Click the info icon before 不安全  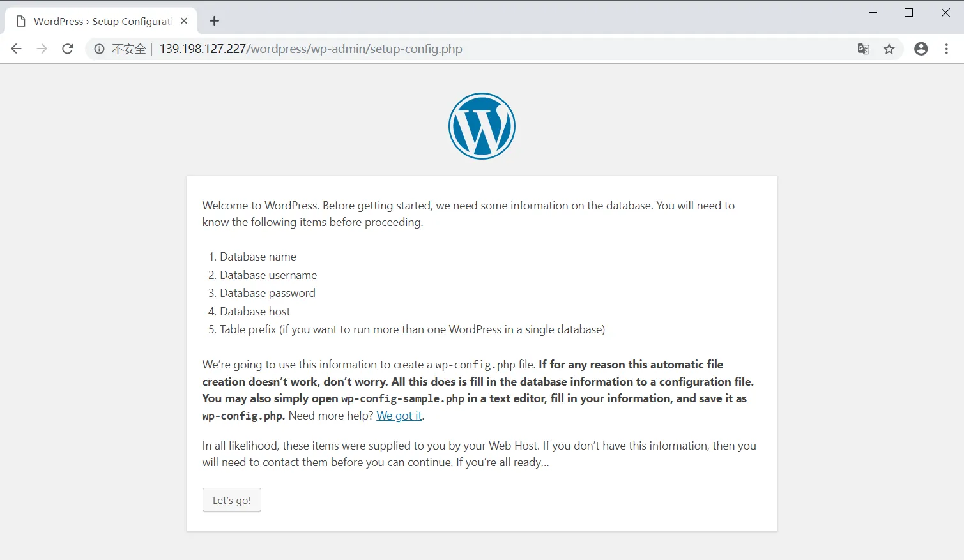point(98,49)
